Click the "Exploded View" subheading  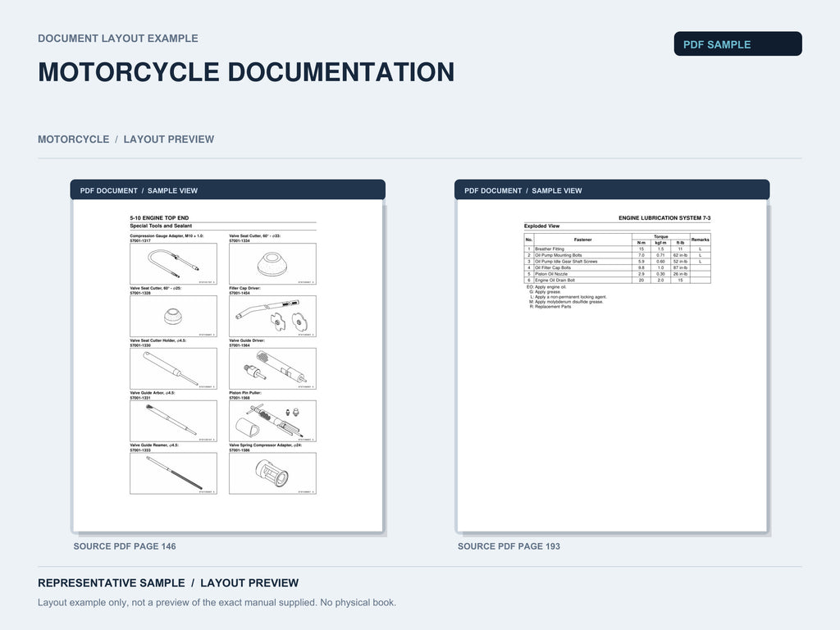point(541,226)
